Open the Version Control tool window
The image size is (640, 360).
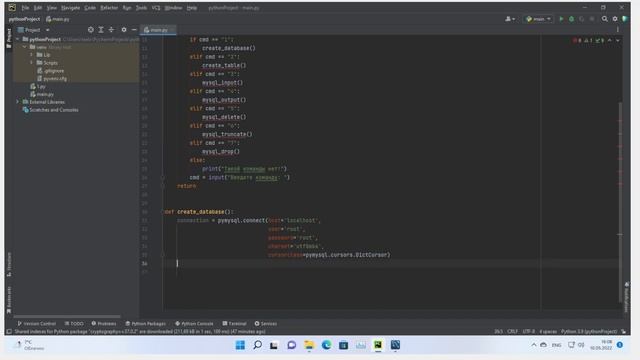point(37,324)
